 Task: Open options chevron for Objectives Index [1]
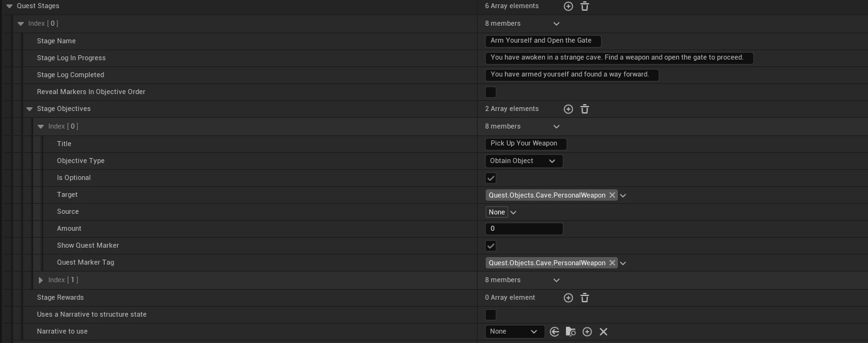556,280
